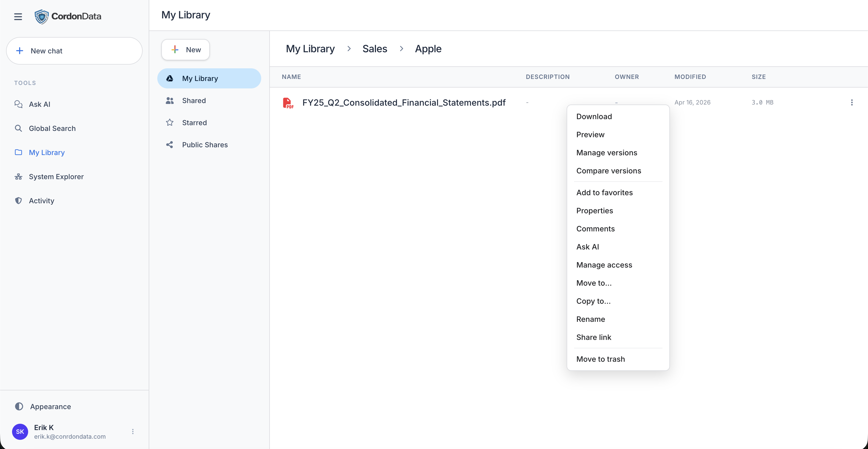The image size is (868, 449).
Task: Go to Sales breadcrumb folder
Action: click(375, 49)
